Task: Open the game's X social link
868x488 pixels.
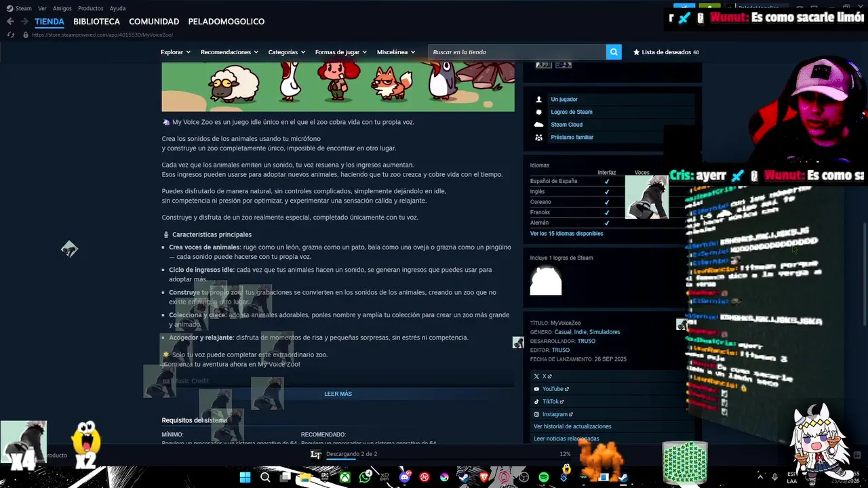Action: click(x=542, y=376)
